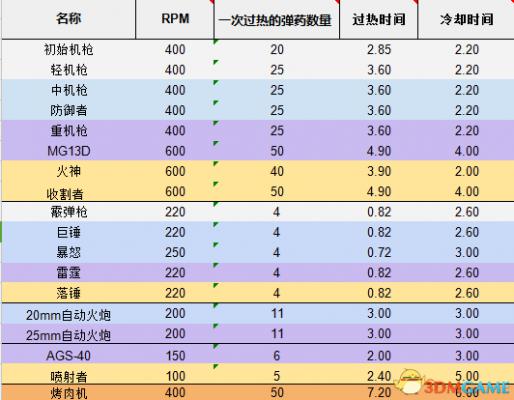Click the 收割者 name cell
Viewport: 514px width, 400px height.
[x=69, y=192]
